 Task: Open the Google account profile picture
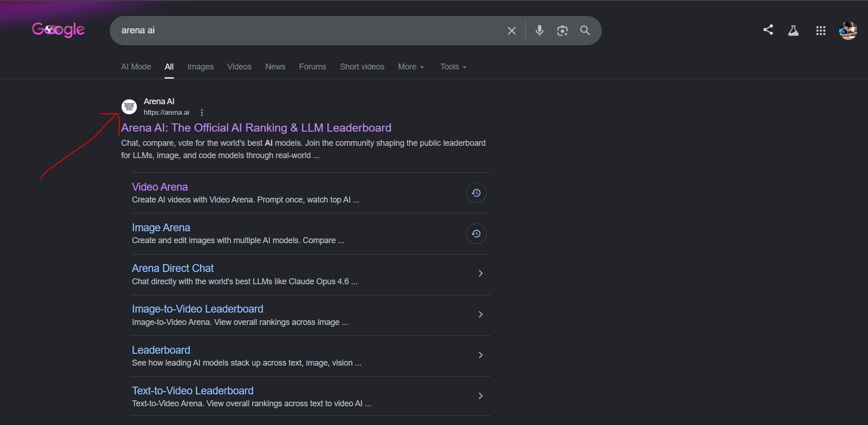[x=848, y=31]
